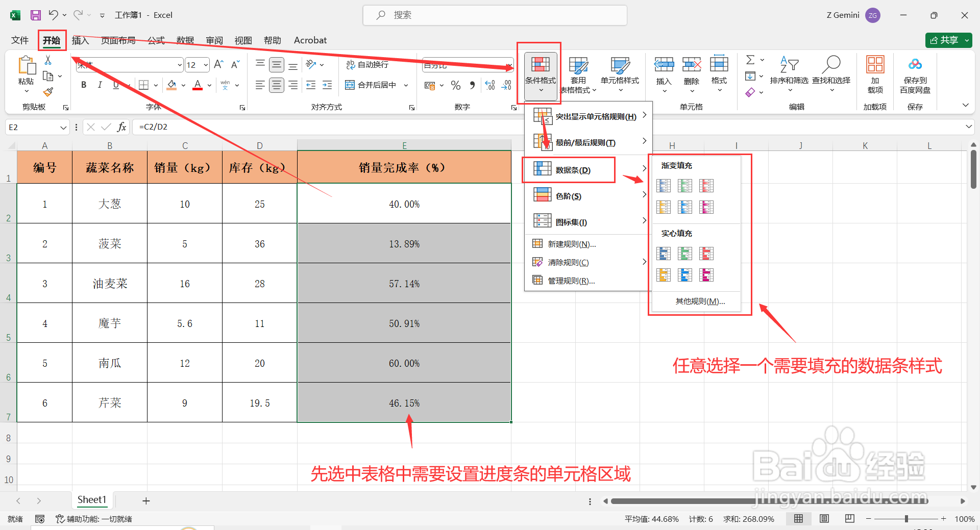980x530 pixels.
Task: Toggle bold formatting on selection
Action: [83, 85]
